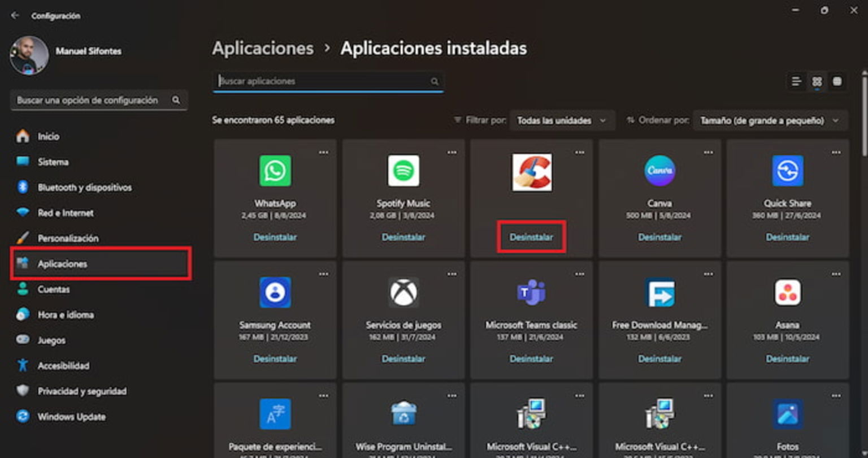The image size is (868, 458).
Task: Select the Paquete de experiencia language icon
Action: click(x=275, y=414)
